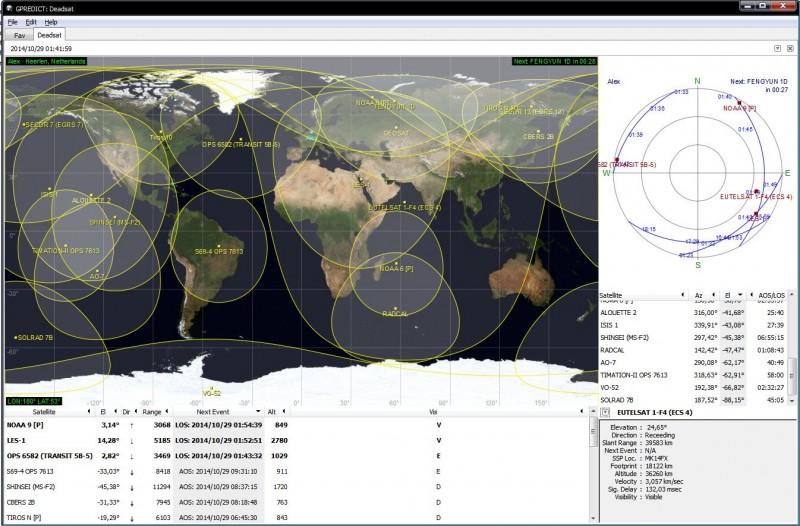Open the module options dropdown icon
This screenshot has height=526, width=800.
777,48
